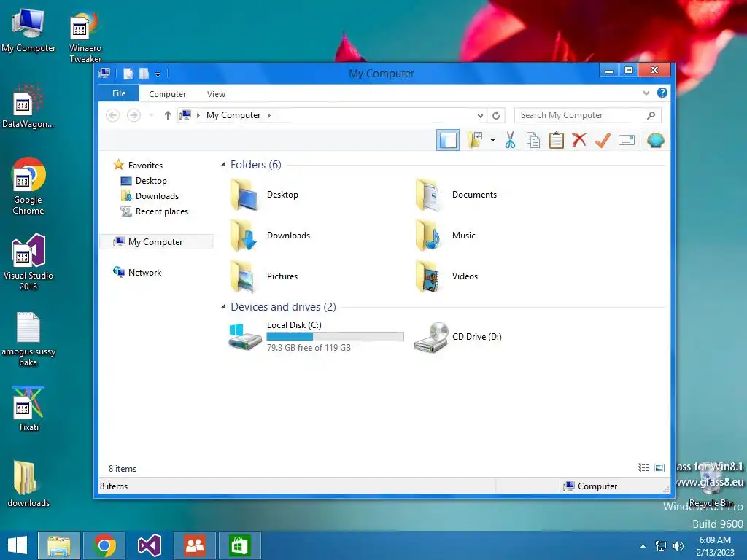This screenshot has height=560, width=747.
Task: Select the Desktop folder icon
Action: tap(244, 195)
